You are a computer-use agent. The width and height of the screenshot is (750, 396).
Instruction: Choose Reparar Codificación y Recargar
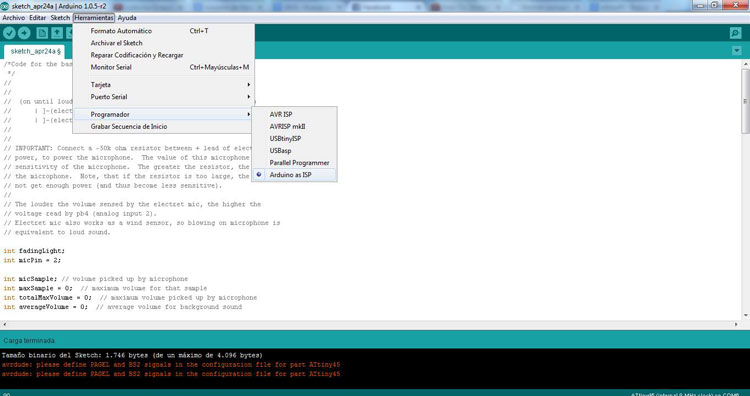click(x=164, y=55)
